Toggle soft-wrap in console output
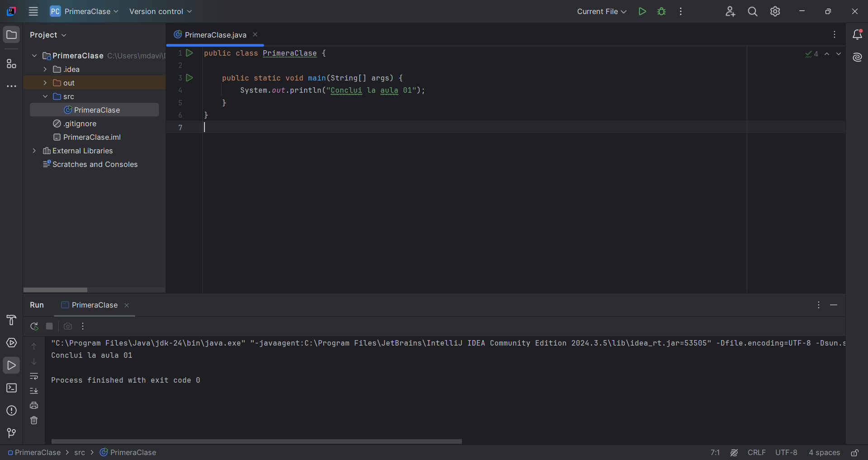The image size is (868, 460). click(x=34, y=376)
